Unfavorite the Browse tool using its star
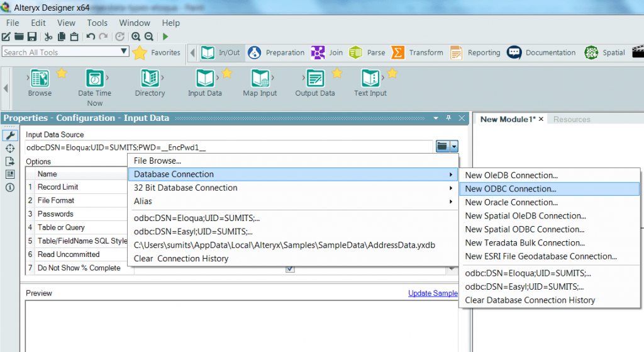 (x=61, y=74)
